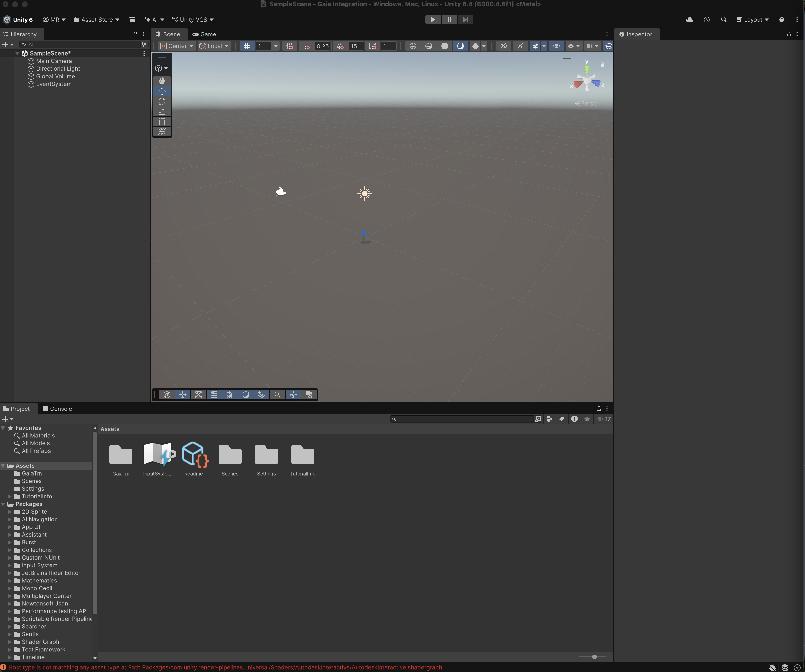Open the Help question mark icon
Viewport: 805px width, 672px height.
(782, 20)
